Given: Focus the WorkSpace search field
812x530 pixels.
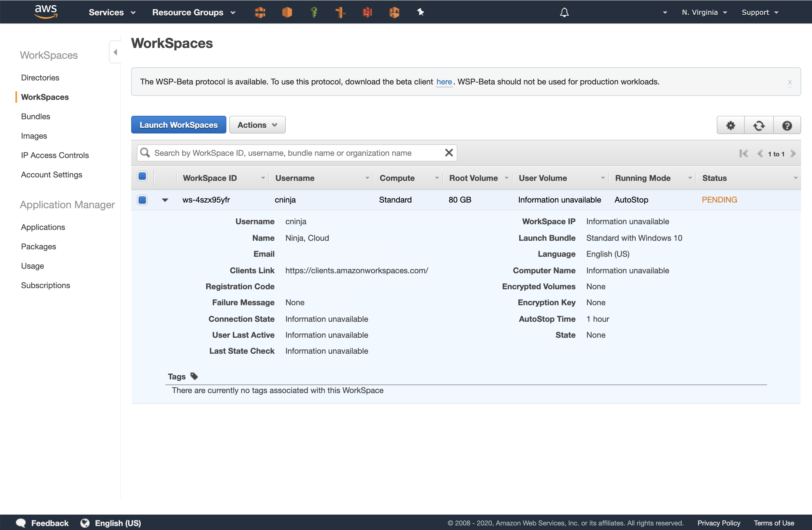Looking at the screenshot, I should (297, 153).
